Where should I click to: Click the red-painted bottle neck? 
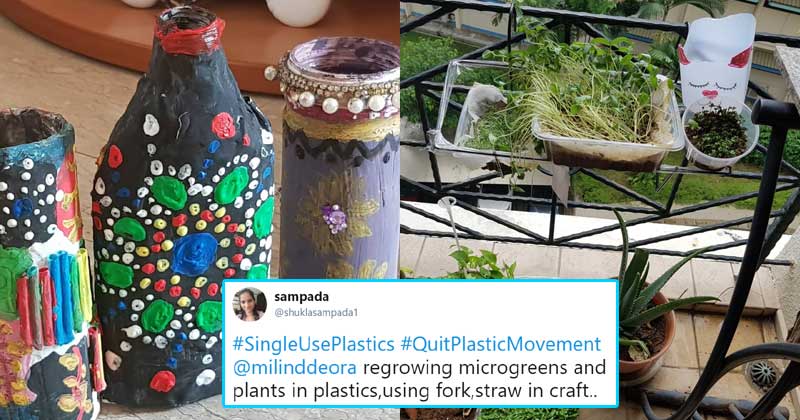(x=190, y=32)
